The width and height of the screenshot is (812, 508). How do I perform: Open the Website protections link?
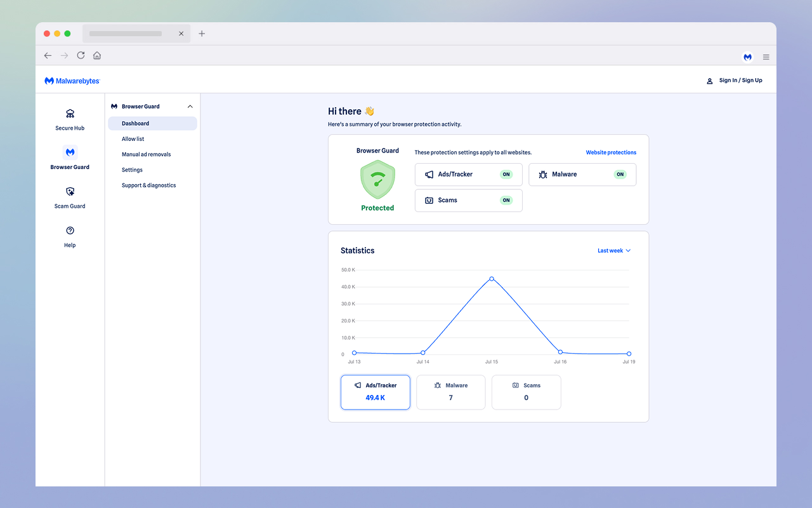(611, 152)
